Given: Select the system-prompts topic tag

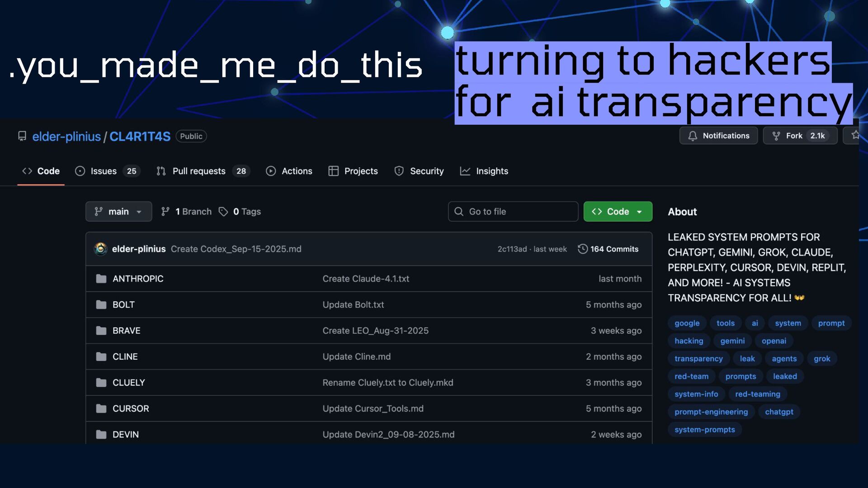Looking at the screenshot, I should point(704,430).
